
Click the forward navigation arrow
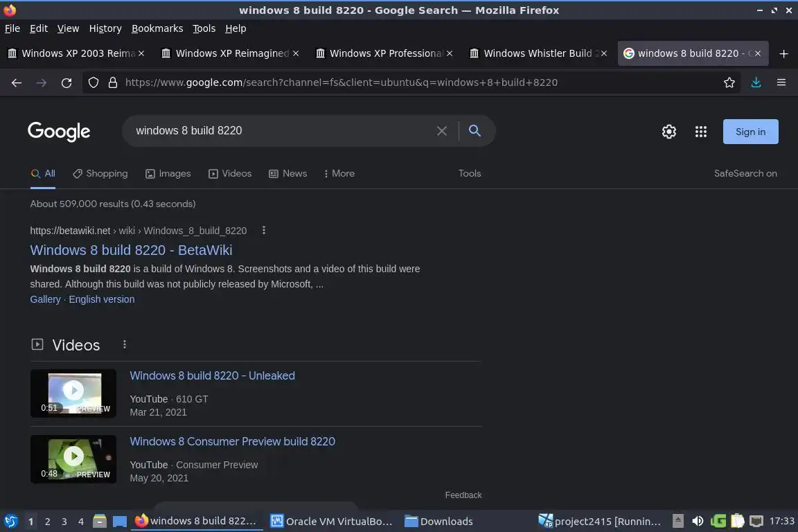click(42, 82)
